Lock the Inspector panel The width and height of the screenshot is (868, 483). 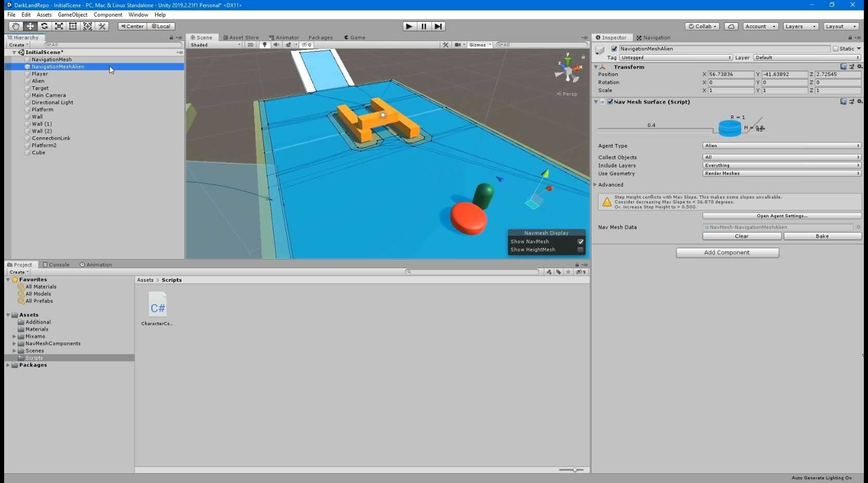point(850,37)
